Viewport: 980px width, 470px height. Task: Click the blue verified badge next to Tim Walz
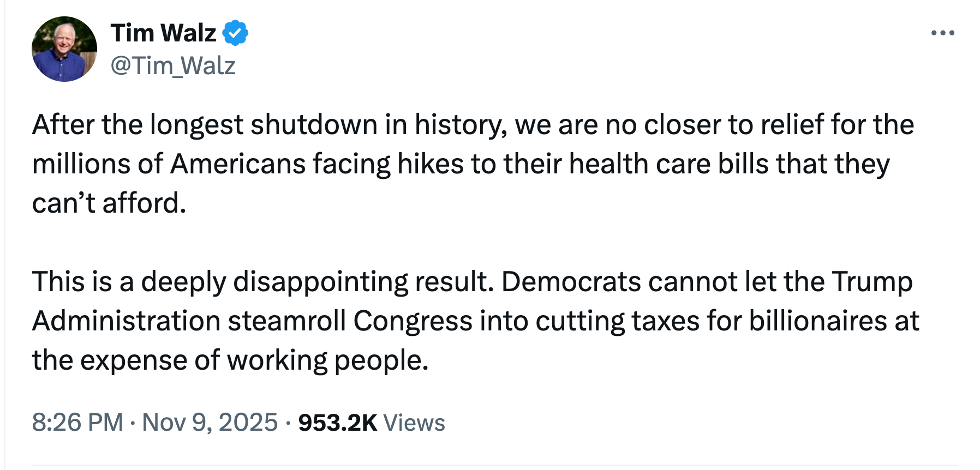[236, 33]
